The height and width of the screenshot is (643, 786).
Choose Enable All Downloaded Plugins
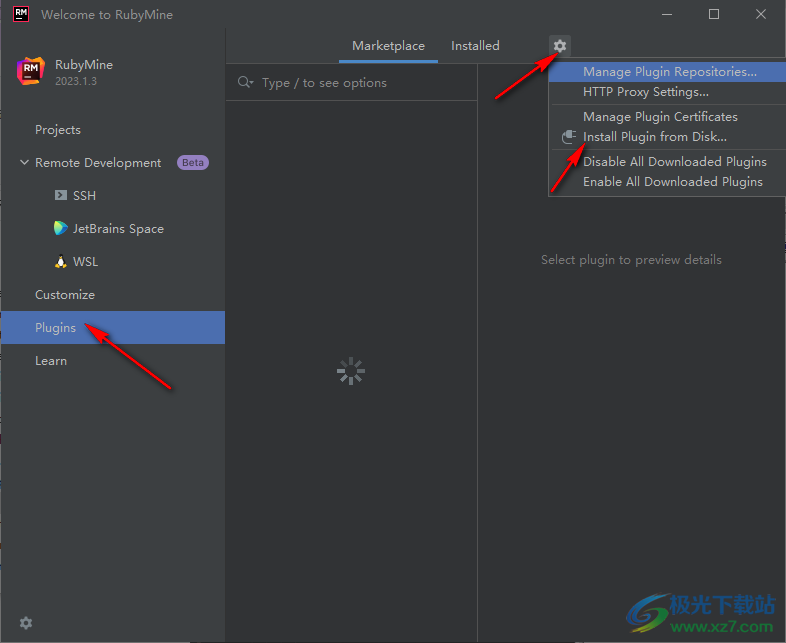(x=672, y=182)
